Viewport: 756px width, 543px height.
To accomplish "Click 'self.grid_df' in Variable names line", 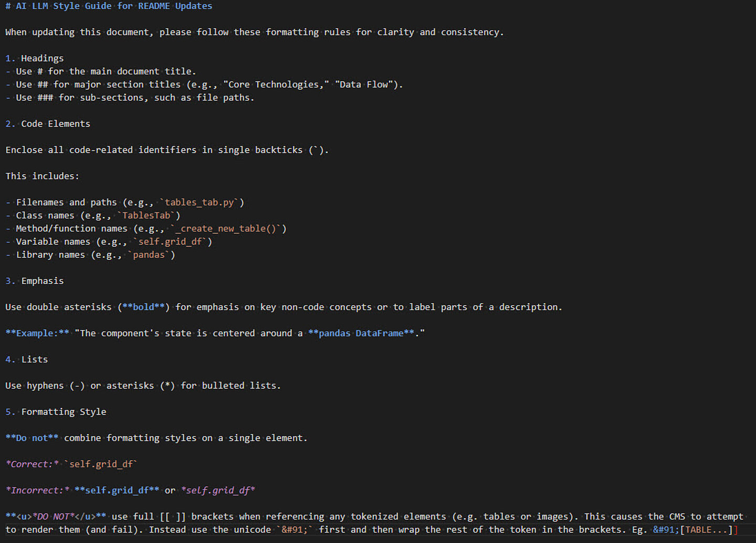I will click(x=170, y=242).
